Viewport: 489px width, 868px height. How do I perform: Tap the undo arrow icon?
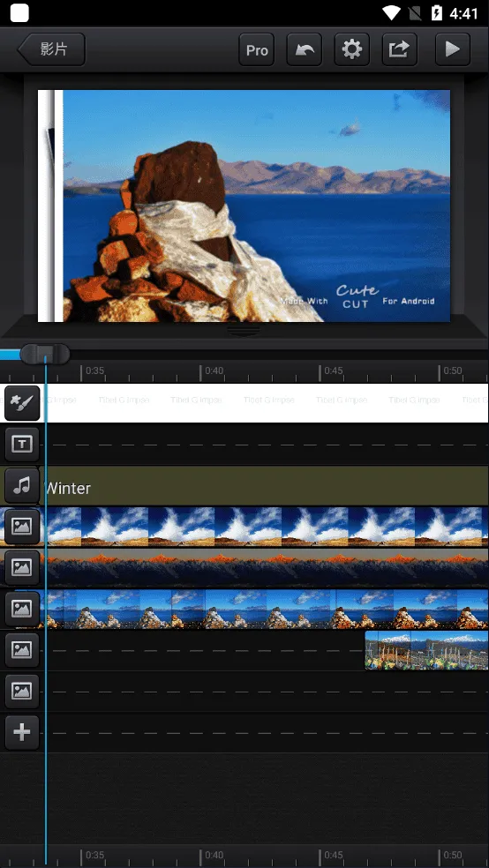(x=304, y=49)
